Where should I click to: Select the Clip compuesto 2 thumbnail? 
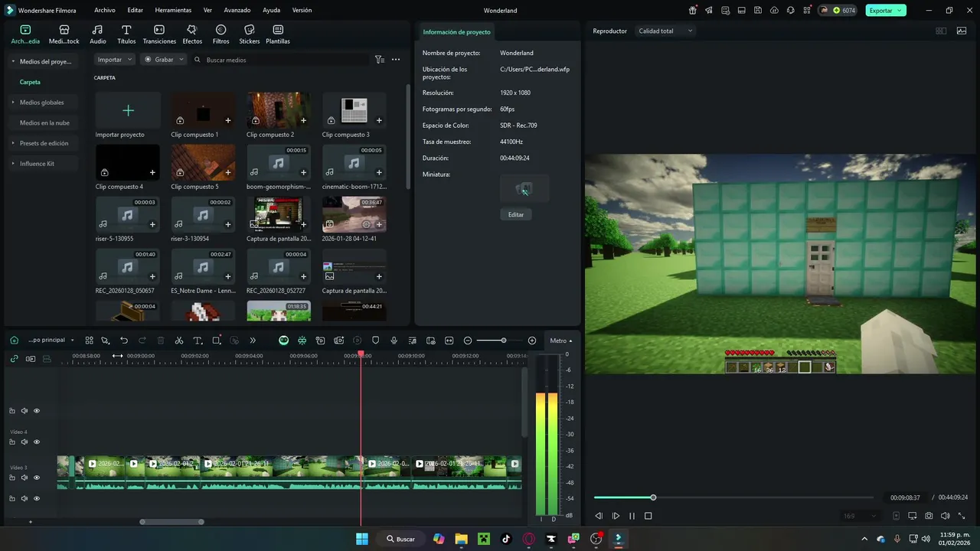[x=278, y=110]
